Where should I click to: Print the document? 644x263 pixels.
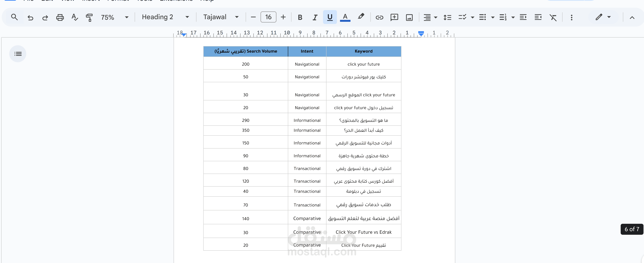click(60, 17)
